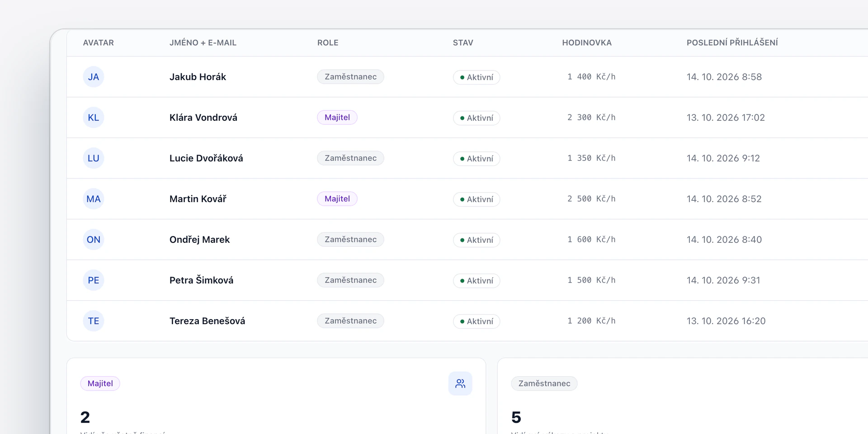Click the users icon in Majitel card
This screenshot has width=868, height=434.
click(x=460, y=383)
